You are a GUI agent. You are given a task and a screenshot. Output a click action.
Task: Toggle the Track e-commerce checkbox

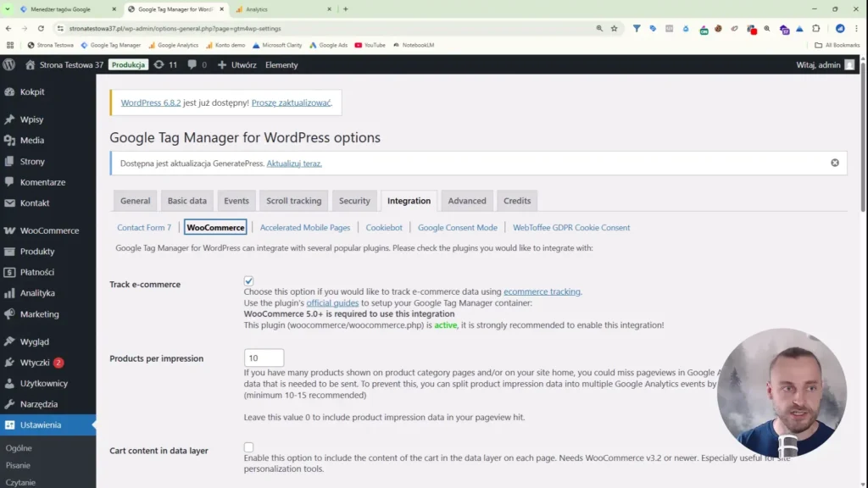[248, 281]
